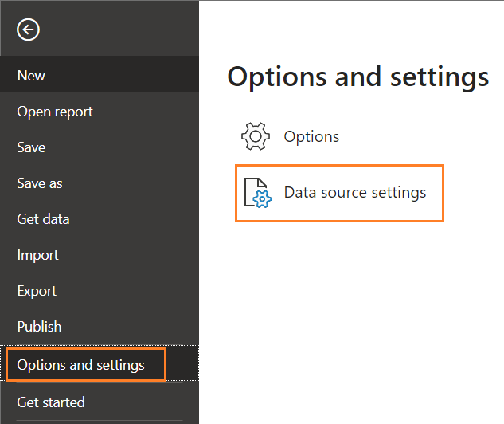Click the Options and settings page heading
The image size is (504, 424).
click(x=357, y=77)
